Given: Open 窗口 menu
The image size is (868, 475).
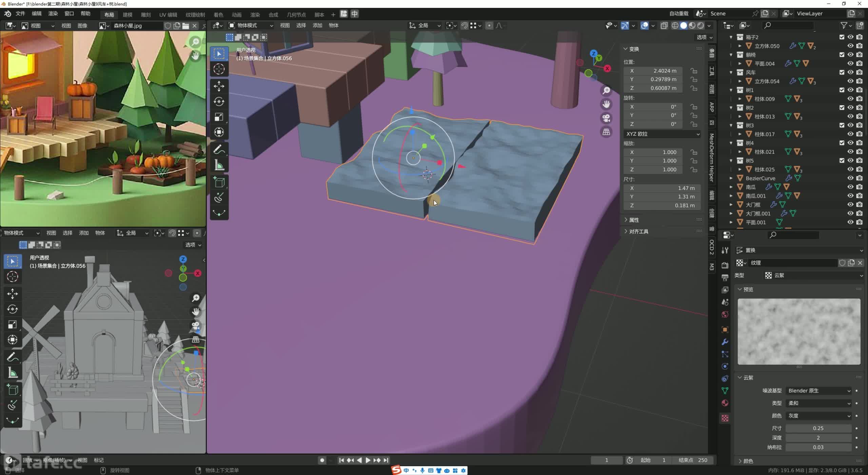Looking at the screenshot, I should click(x=69, y=14).
